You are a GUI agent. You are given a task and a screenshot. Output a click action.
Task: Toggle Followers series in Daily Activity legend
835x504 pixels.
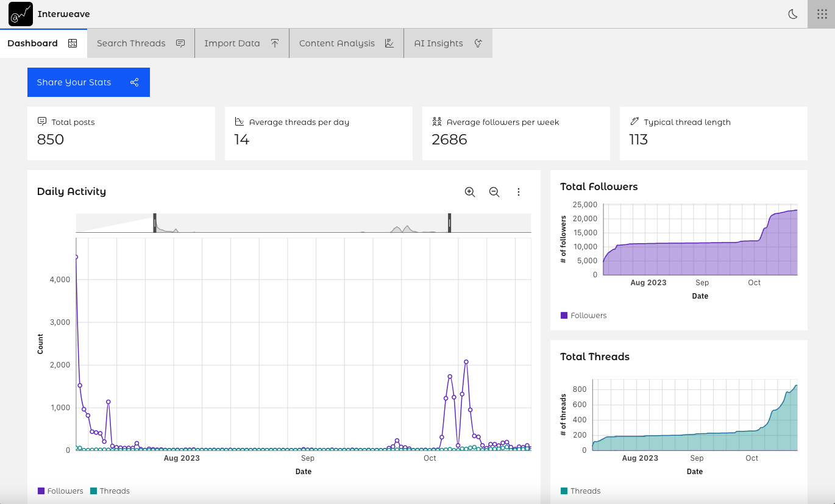coord(60,491)
